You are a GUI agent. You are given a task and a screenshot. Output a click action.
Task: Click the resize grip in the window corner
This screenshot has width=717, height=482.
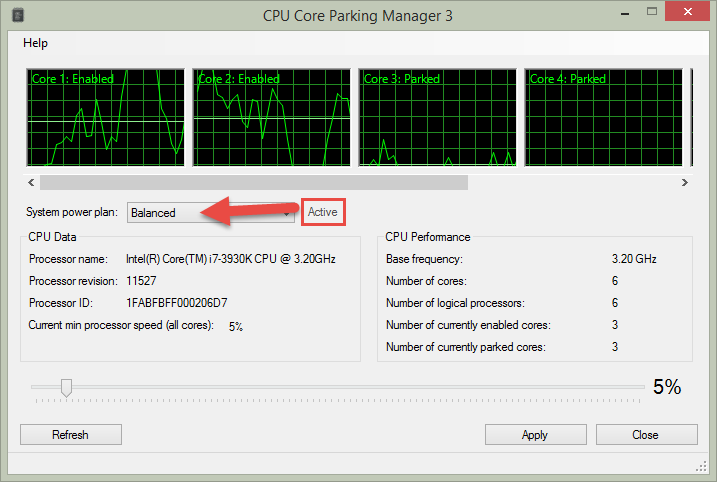coord(701,466)
